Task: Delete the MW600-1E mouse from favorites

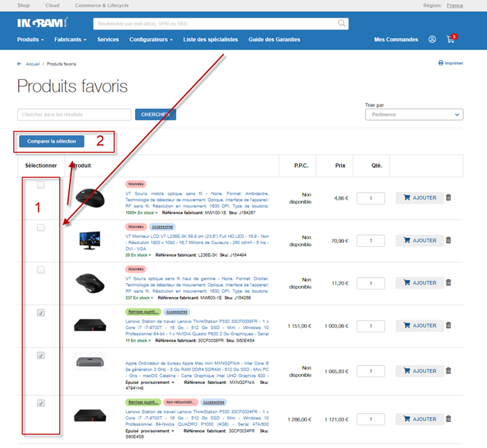Action: (448, 282)
